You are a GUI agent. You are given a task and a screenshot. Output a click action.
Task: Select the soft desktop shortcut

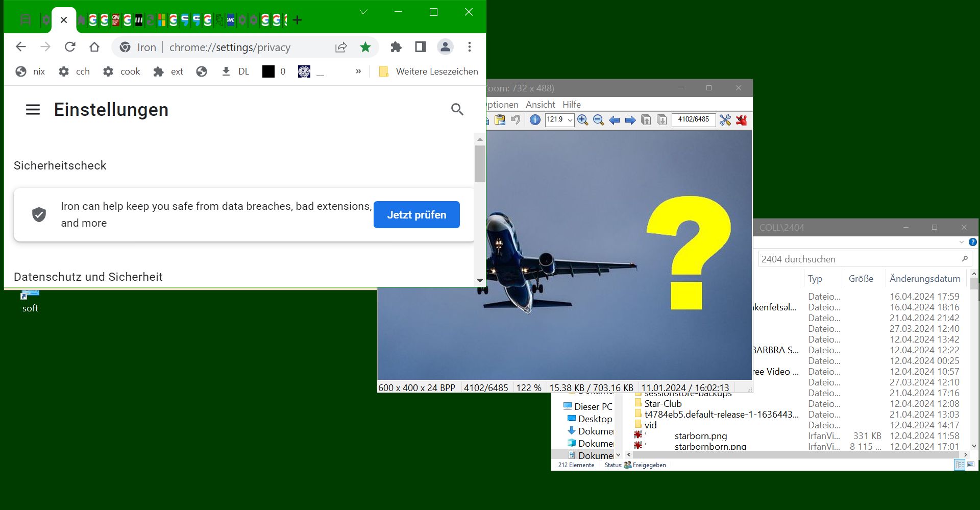30,302
